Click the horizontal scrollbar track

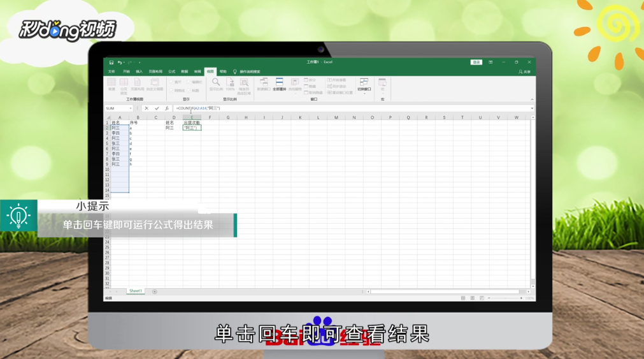pyautogui.click(x=445, y=291)
